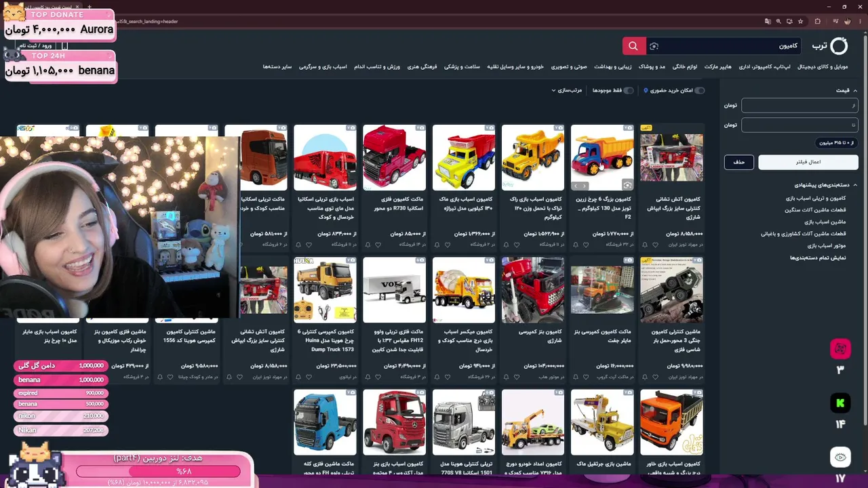
Task: Favorite the 9,980,000 toman military truck
Action: (655, 377)
